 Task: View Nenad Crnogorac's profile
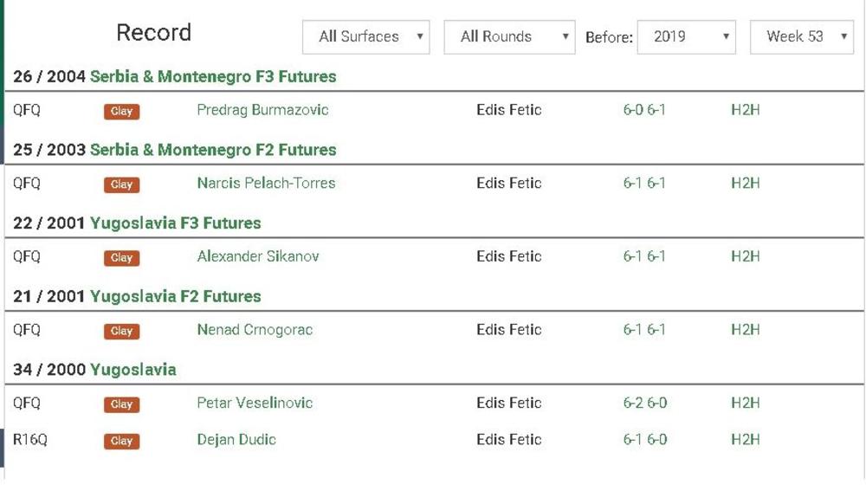[x=255, y=330]
